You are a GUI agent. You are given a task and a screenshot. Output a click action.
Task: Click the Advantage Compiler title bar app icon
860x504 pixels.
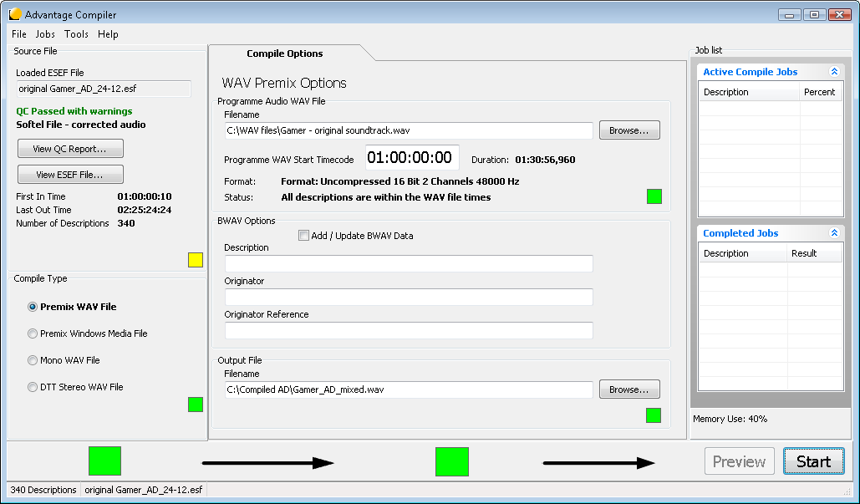coord(15,14)
